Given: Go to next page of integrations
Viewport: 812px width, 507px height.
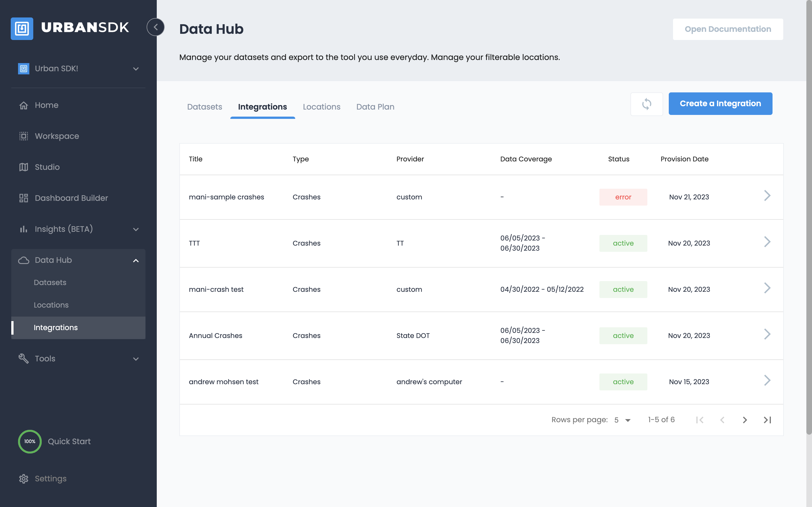Looking at the screenshot, I should pyautogui.click(x=745, y=420).
